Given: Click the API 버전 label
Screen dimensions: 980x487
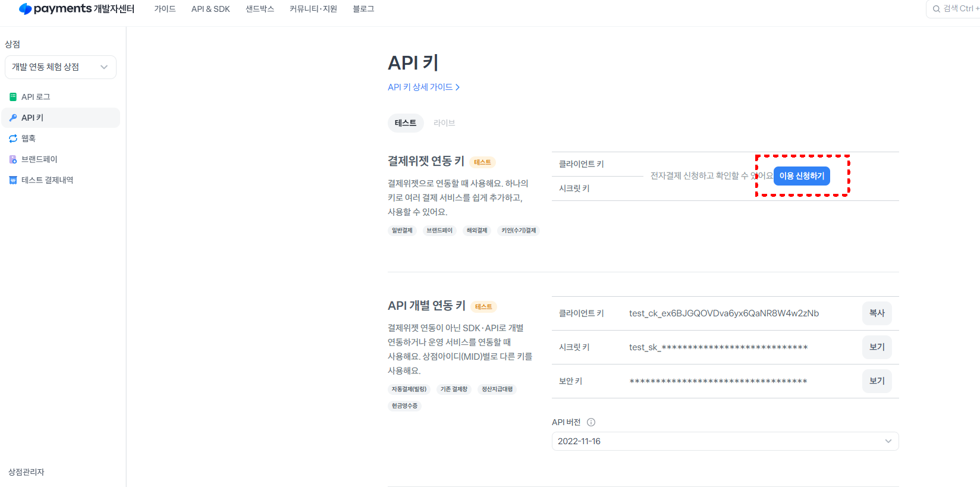Looking at the screenshot, I should tap(566, 422).
